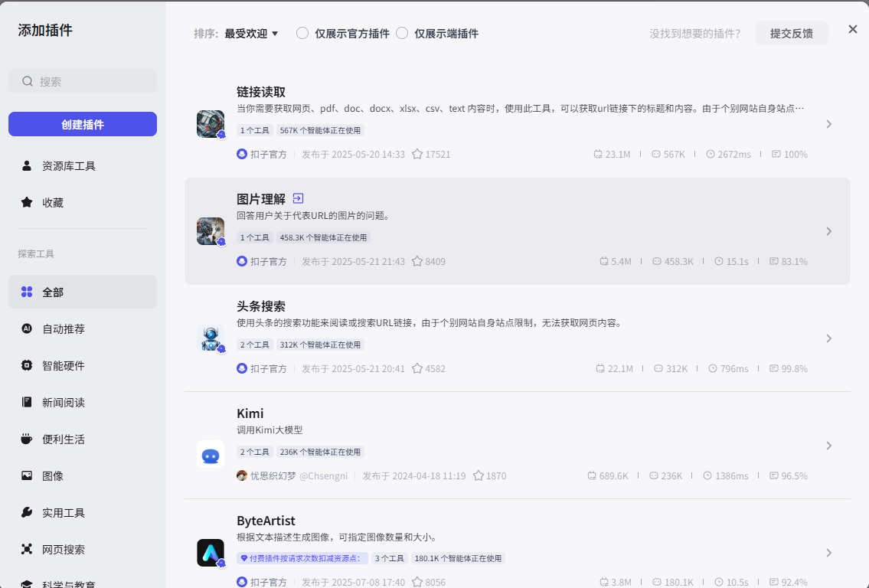Expand the 图片理解 plugin chevron
This screenshot has width=869, height=588.
pyautogui.click(x=829, y=231)
